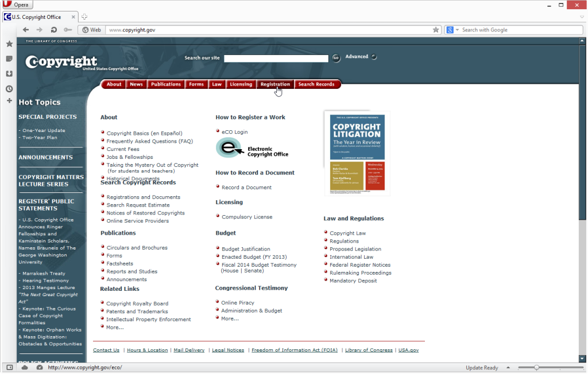Open the Registration navigation tab
The width and height of the screenshot is (588, 374).
(x=275, y=84)
